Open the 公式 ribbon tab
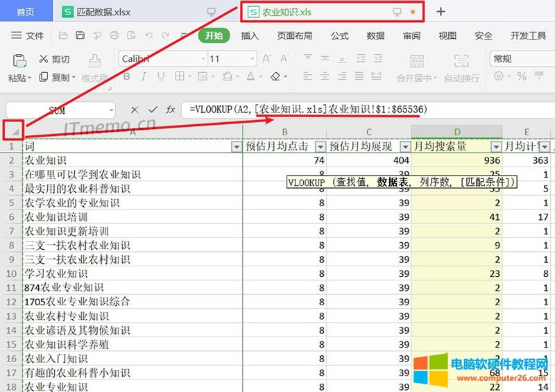 (x=339, y=36)
